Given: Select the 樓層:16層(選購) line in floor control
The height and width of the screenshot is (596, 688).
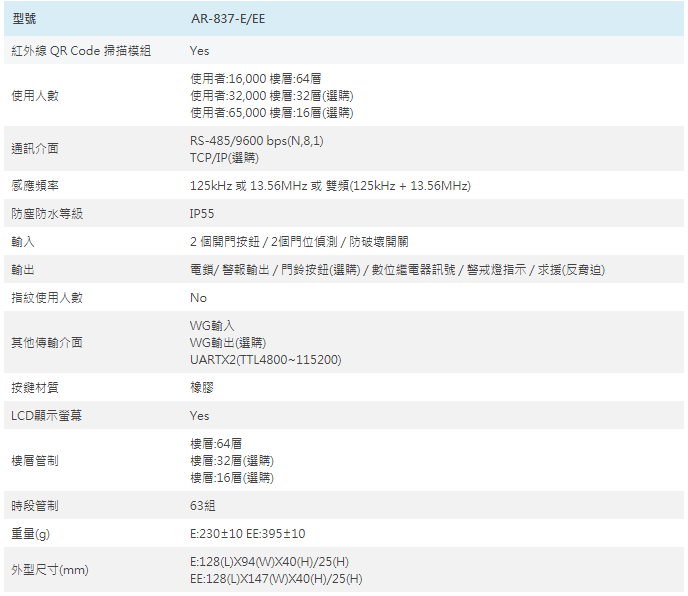Looking at the screenshot, I should coord(232,478).
